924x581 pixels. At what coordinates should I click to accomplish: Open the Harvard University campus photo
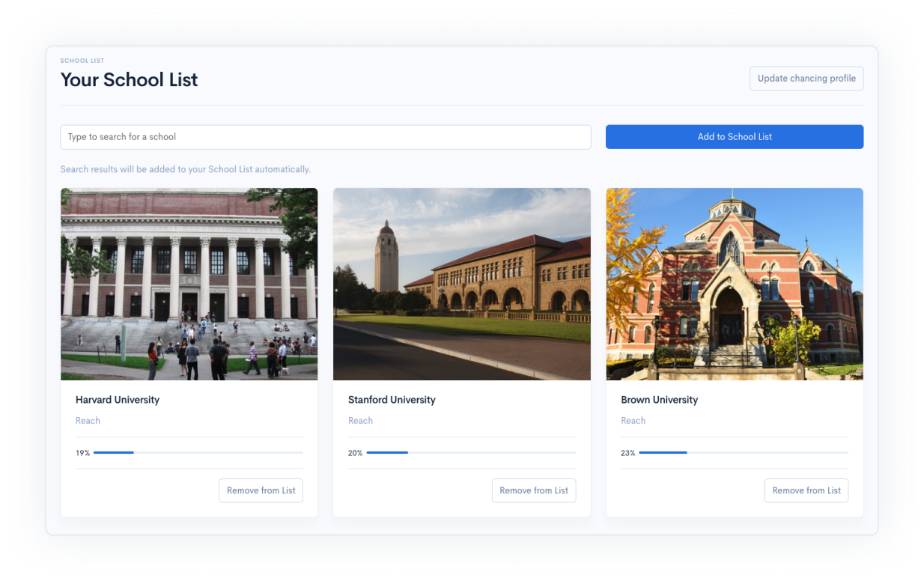click(x=189, y=284)
